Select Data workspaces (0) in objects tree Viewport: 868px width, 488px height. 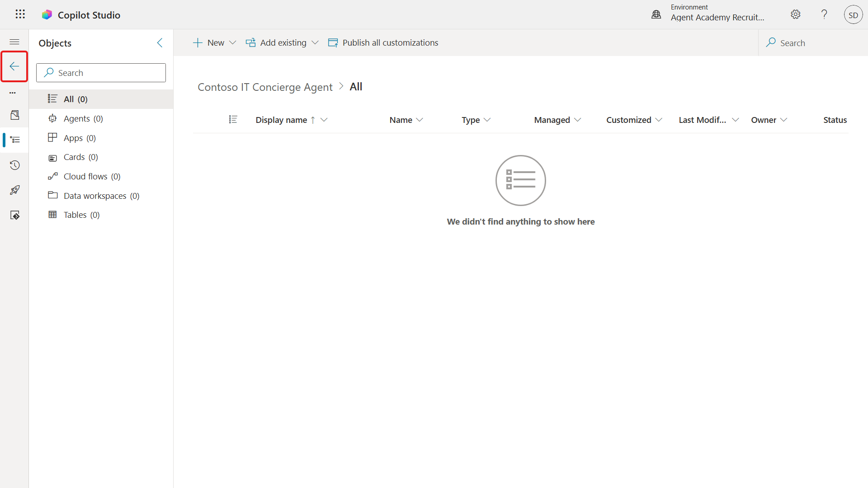coord(101,196)
